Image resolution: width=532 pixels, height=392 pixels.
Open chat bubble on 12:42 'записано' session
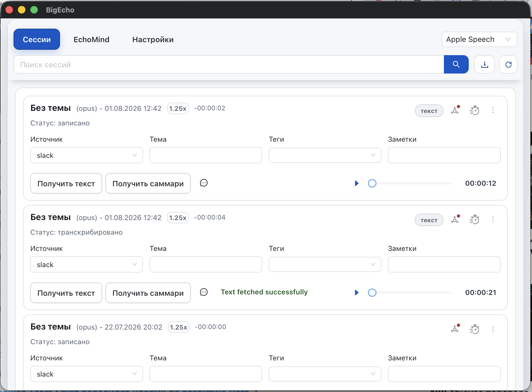(x=204, y=183)
